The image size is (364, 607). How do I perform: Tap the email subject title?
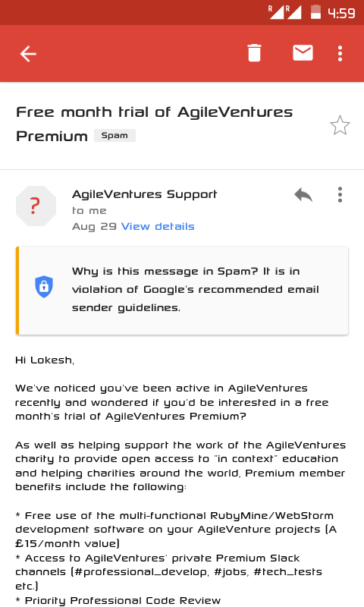click(155, 124)
